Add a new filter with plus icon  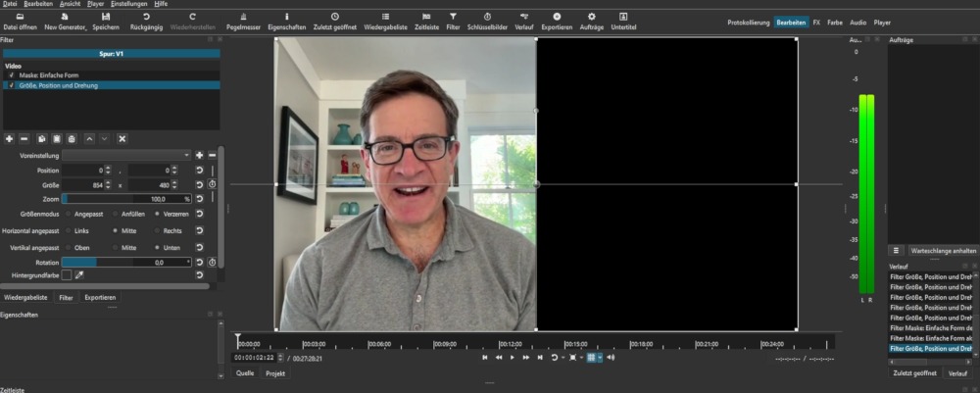[x=9, y=139]
